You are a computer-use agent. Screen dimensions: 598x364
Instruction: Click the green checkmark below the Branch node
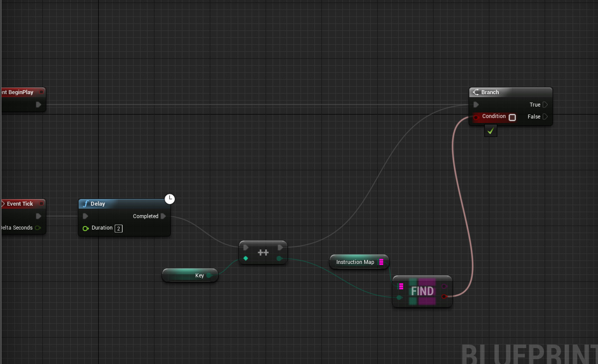pyautogui.click(x=491, y=130)
